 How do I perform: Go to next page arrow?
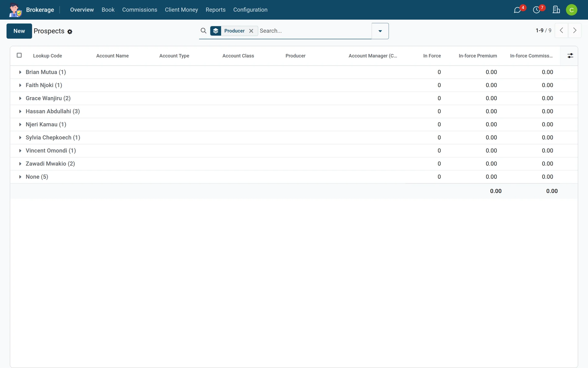[575, 31]
